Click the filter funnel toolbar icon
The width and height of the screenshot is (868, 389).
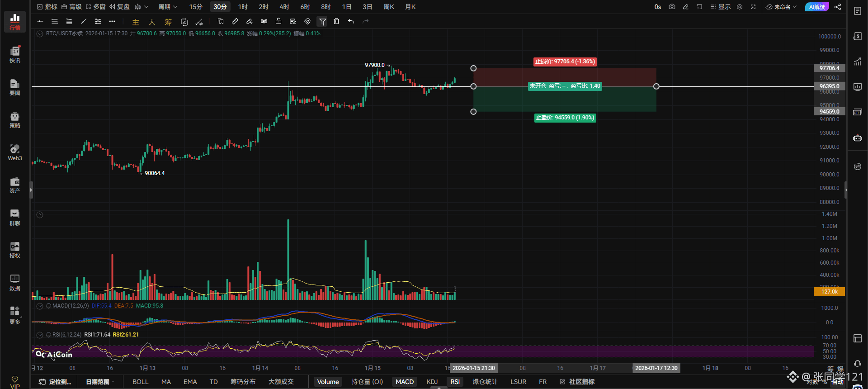pyautogui.click(x=322, y=21)
